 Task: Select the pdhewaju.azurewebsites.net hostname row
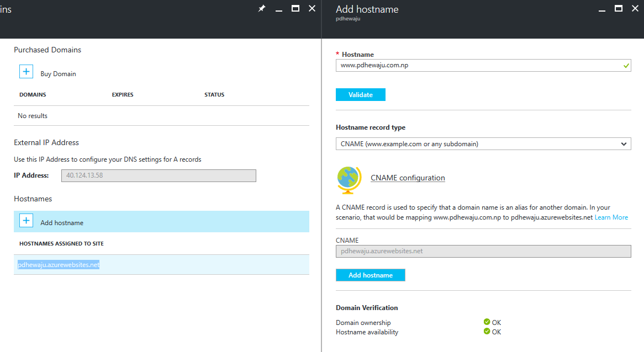161,265
